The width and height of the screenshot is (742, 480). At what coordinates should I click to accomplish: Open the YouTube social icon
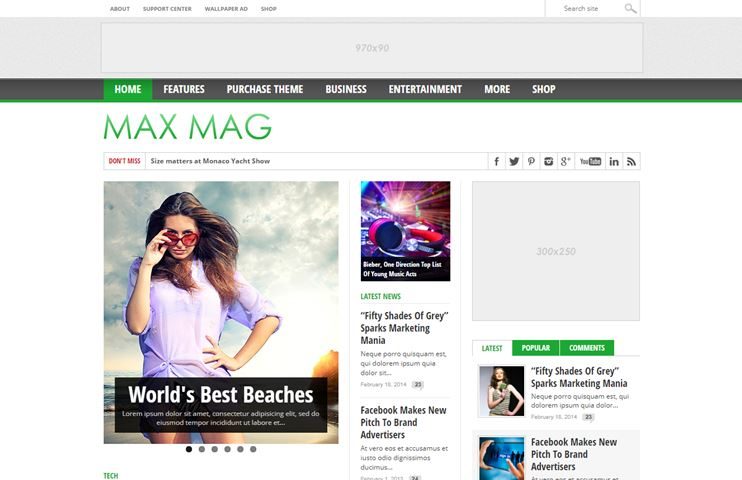click(x=590, y=161)
